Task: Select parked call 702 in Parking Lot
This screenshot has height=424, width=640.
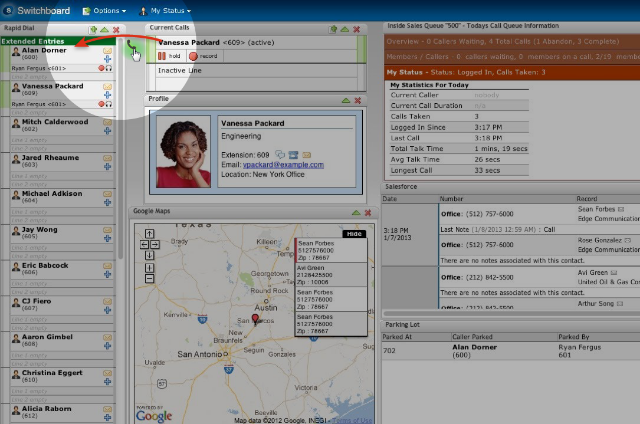Action: [x=511, y=351]
